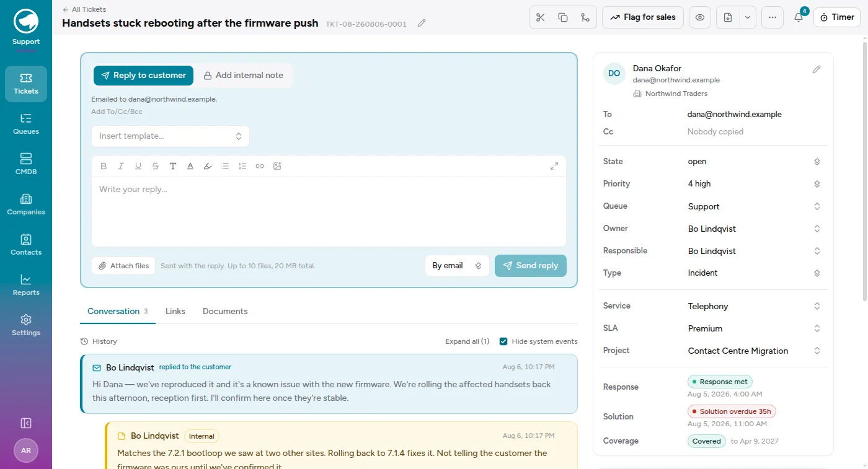Edit contact Dana Okafor with pencil icon

(x=817, y=69)
